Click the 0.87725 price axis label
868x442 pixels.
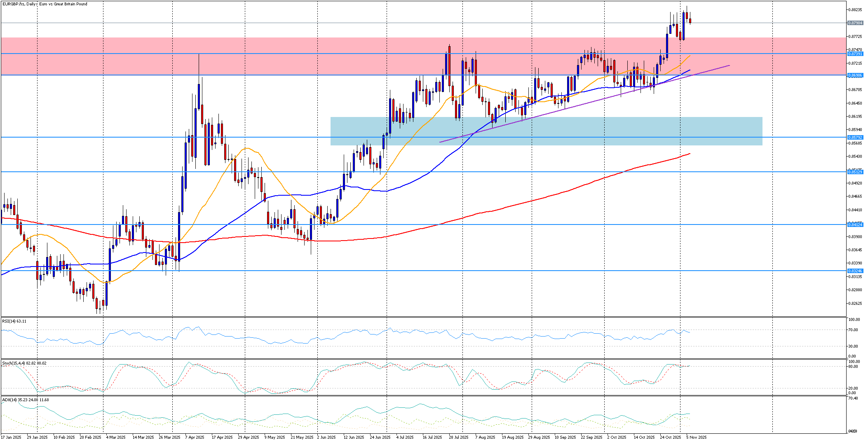point(855,37)
